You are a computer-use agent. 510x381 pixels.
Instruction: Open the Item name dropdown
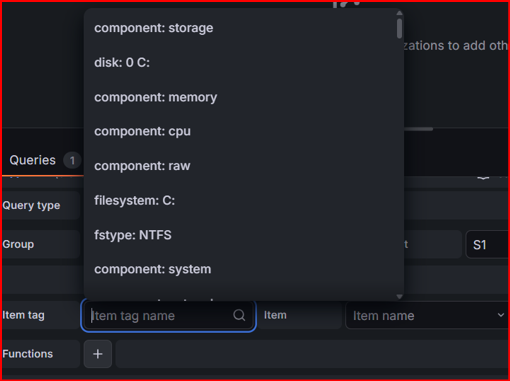tap(427, 315)
